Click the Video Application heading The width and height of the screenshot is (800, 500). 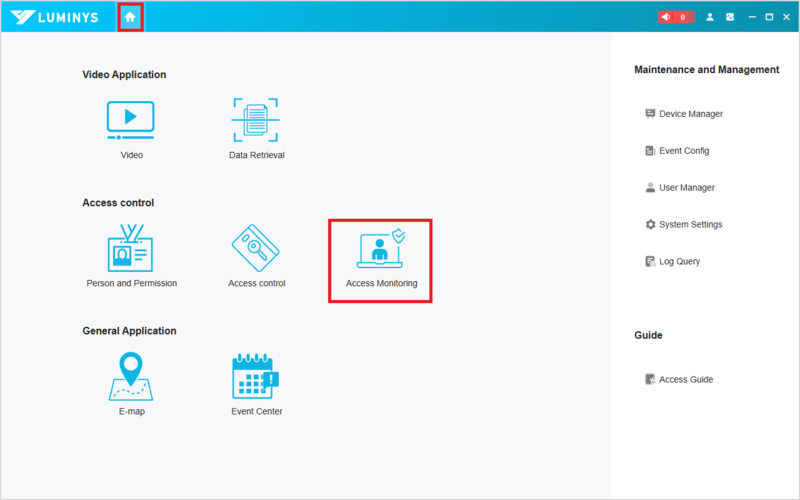124,74
